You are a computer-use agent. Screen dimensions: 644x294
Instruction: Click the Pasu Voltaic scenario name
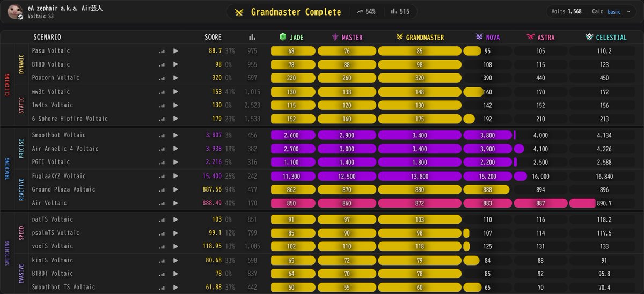50,51
